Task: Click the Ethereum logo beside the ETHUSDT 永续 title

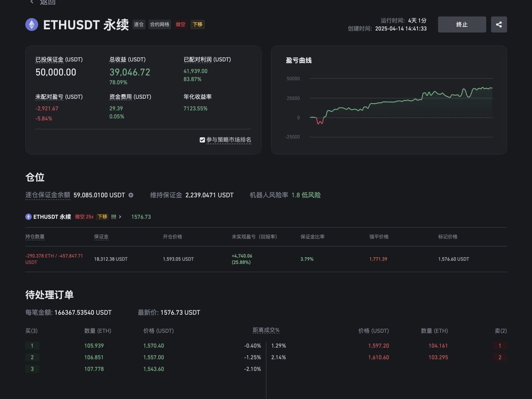Action: coord(31,24)
